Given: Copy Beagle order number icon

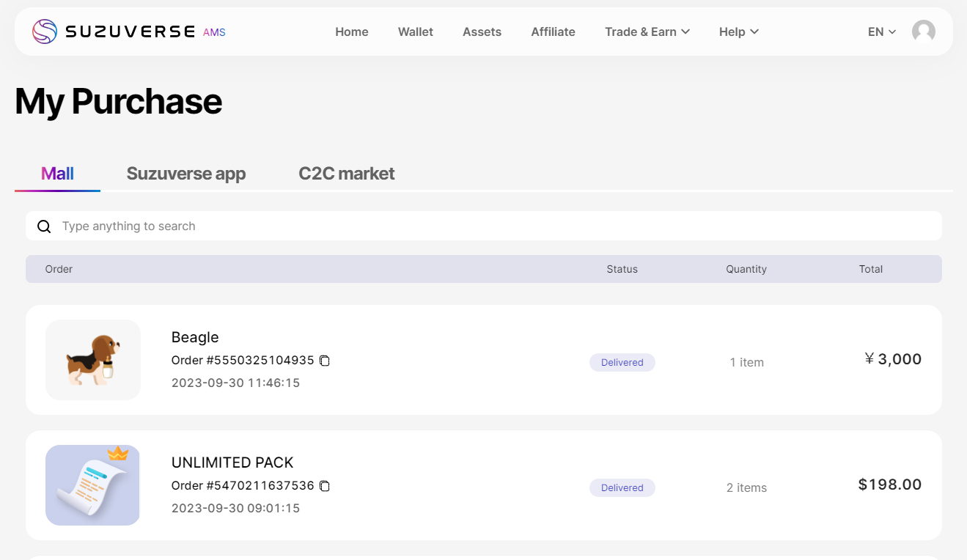Looking at the screenshot, I should tap(325, 361).
